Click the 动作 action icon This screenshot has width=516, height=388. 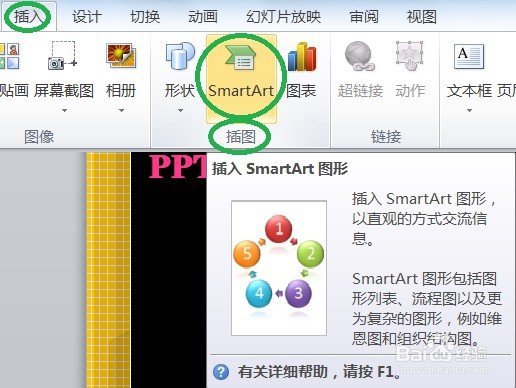click(x=410, y=56)
